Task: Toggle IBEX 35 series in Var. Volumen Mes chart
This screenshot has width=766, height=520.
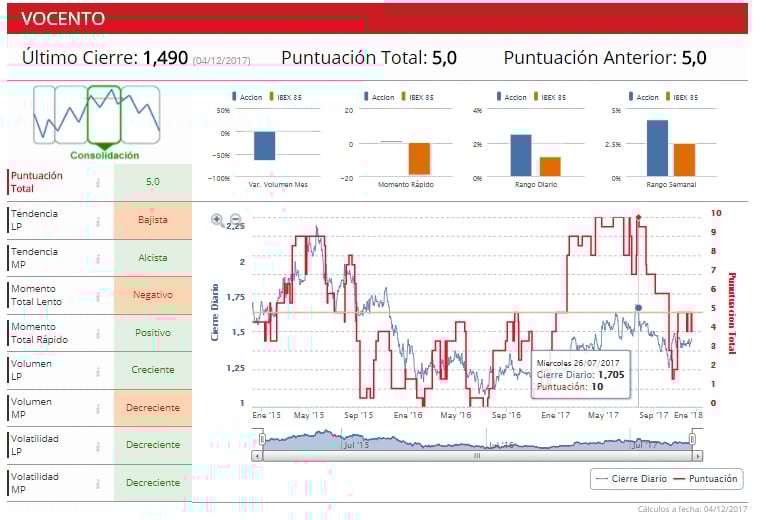Action: 286,97
